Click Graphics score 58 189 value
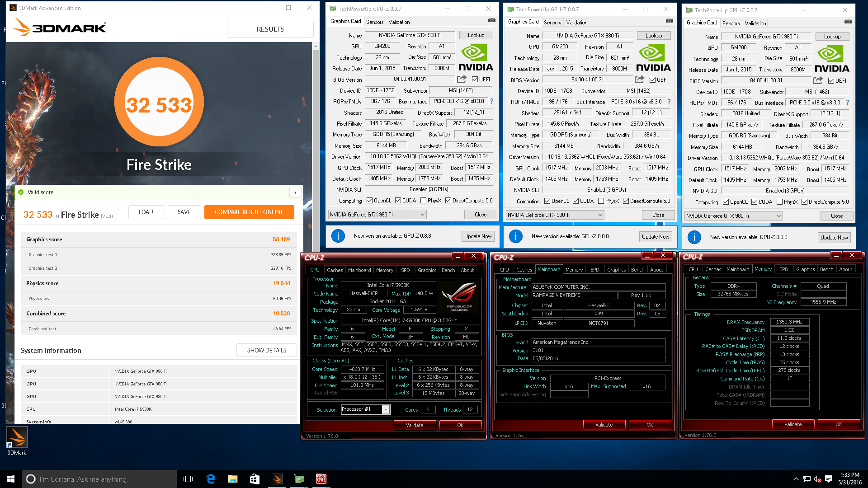Viewport: 868px width, 488px height. [x=281, y=239]
